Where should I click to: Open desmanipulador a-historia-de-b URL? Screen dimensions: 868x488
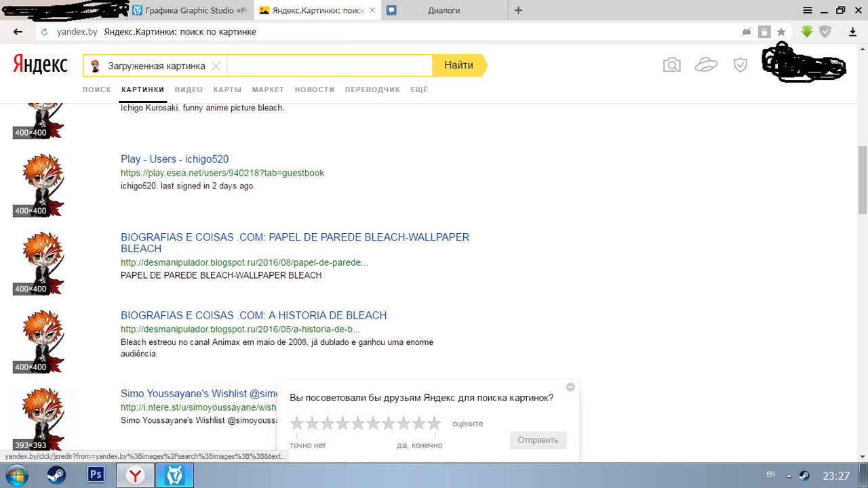pyautogui.click(x=240, y=329)
